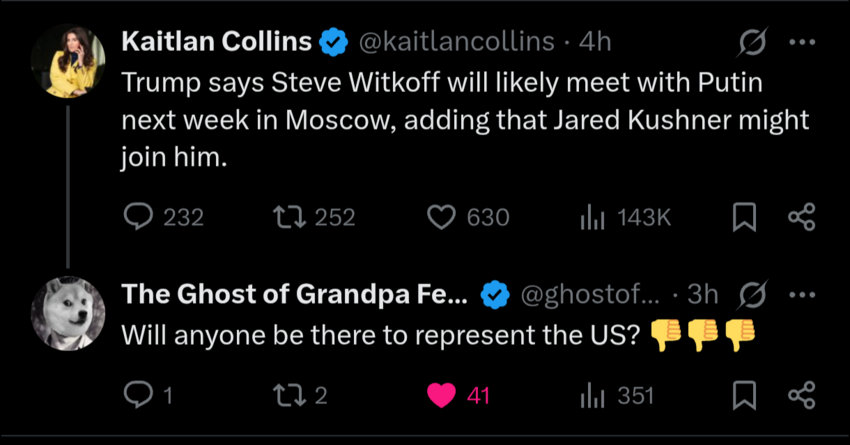
Task: Bookmark the Ghost of Grandpa reply
Action: [743, 395]
